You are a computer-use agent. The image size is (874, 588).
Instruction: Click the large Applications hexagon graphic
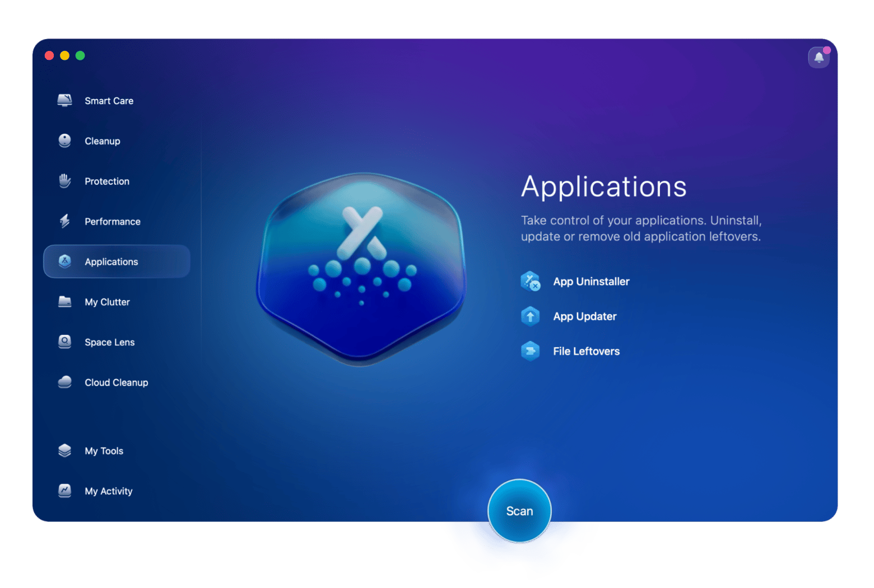click(x=361, y=269)
